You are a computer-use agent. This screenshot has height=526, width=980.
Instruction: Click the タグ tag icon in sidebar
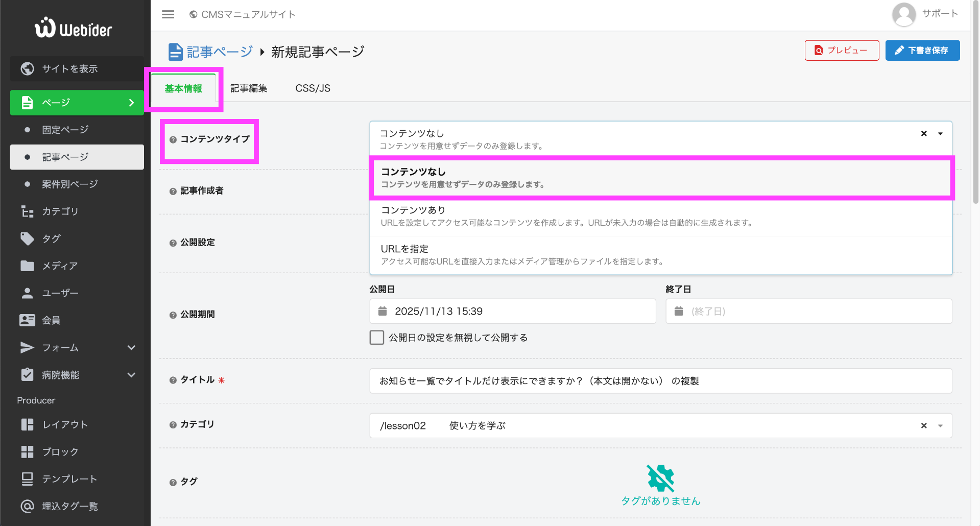(x=27, y=238)
